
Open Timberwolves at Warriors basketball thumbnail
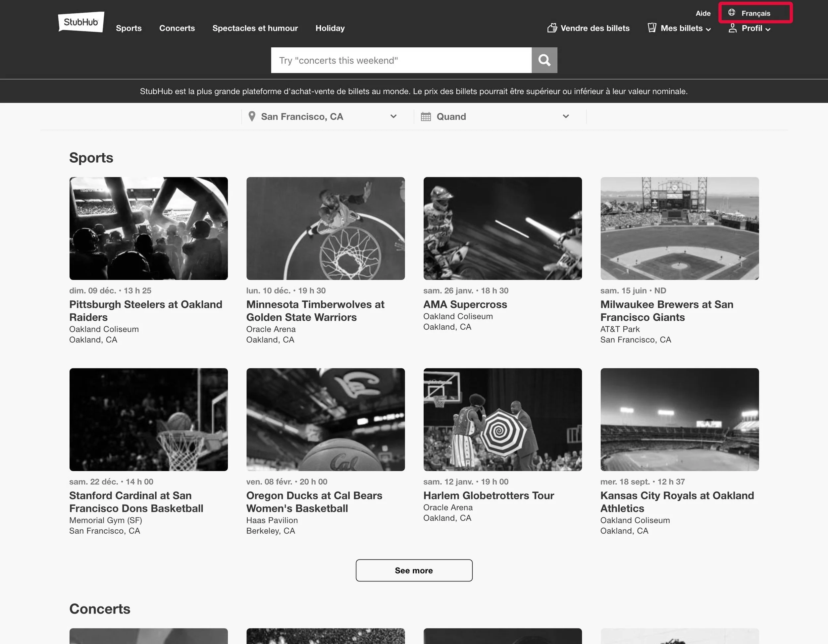click(326, 228)
